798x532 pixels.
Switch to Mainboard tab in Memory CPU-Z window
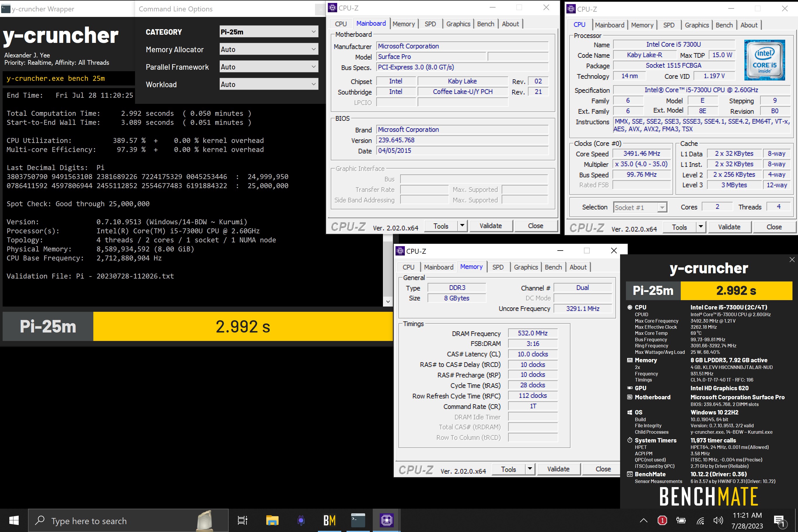438,267
